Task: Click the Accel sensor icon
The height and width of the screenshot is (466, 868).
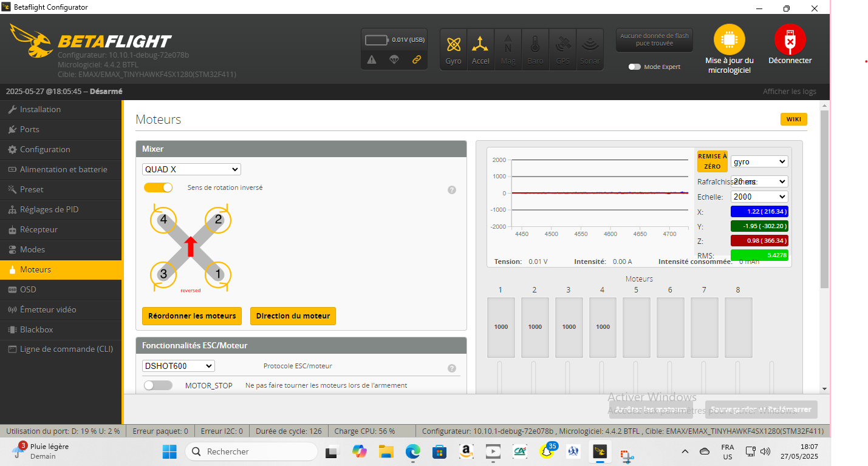Action: click(480, 49)
